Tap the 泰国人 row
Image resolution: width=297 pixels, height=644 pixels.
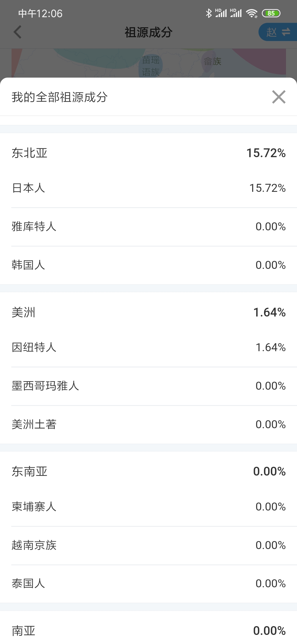[x=148, y=584]
